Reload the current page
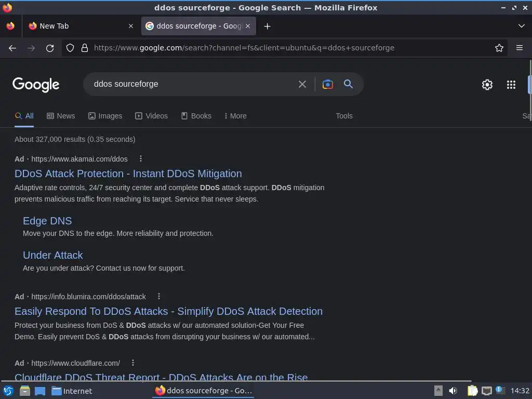This screenshot has width=532, height=399. (50, 48)
